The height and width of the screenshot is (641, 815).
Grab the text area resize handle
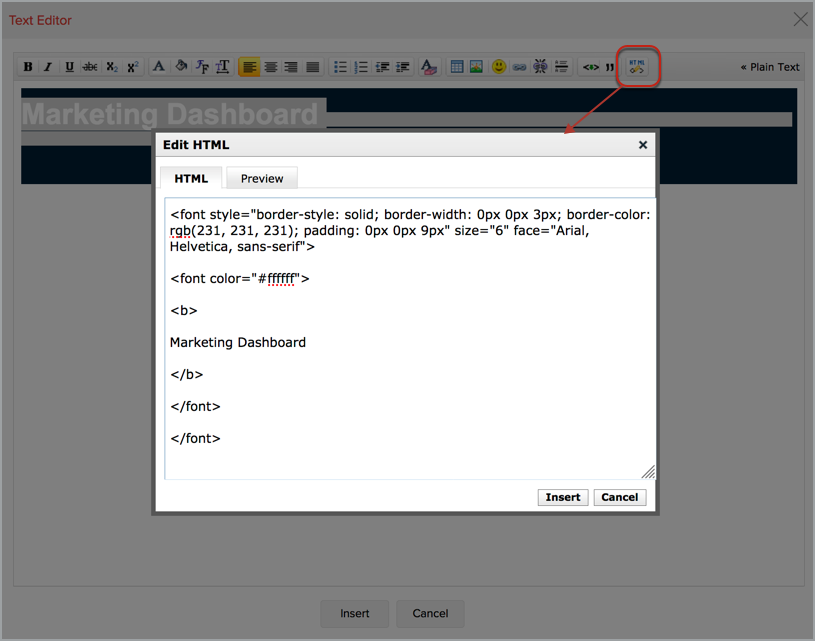click(x=648, y=472)
